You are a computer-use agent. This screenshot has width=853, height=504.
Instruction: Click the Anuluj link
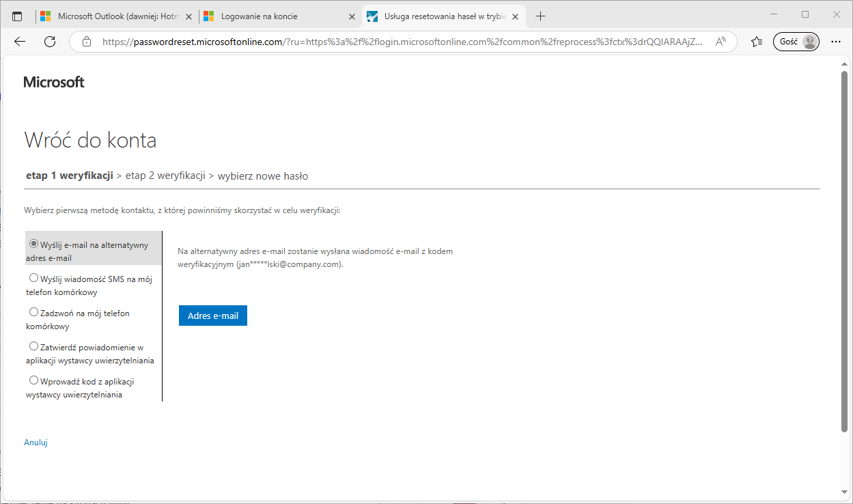(x=36, y=443)
